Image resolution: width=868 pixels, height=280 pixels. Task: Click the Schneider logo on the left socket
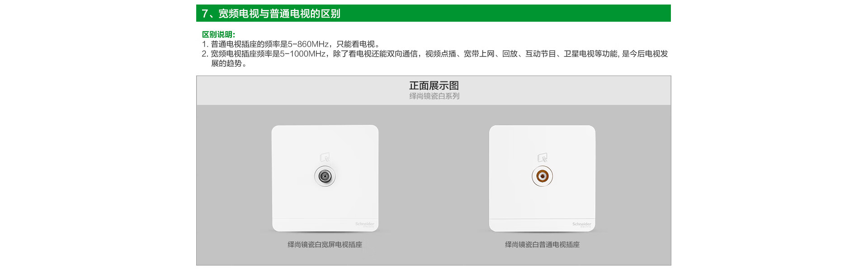(364, 224)
